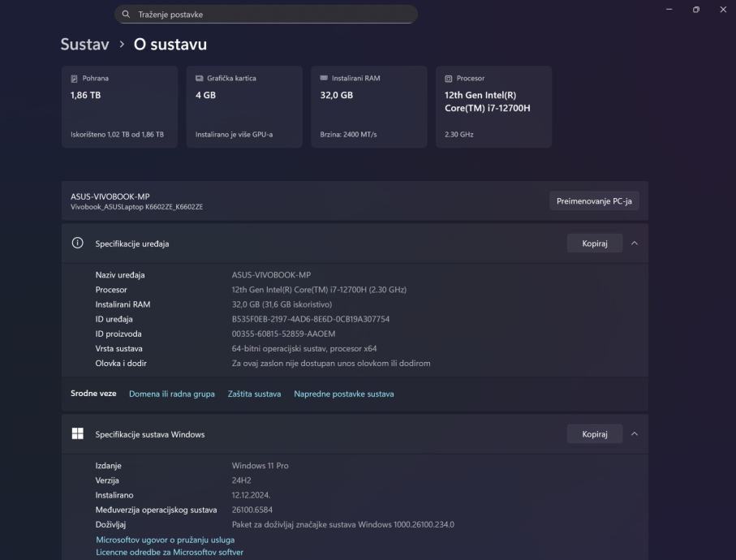The image size is (736, 560).
Task: Open Domena ili radna grupa link
Action: (x=172, y=394)
